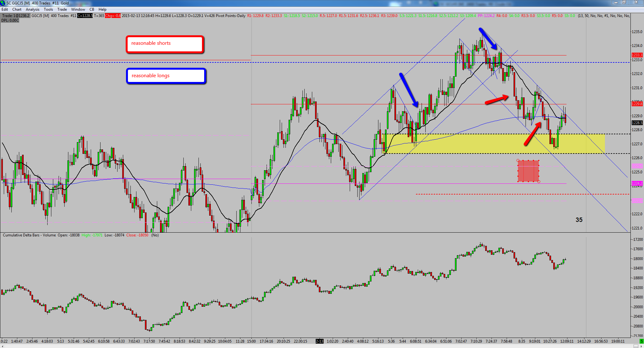Open the Trade menu
Viewport: 644px width, 348px height.
click(62, 9)
